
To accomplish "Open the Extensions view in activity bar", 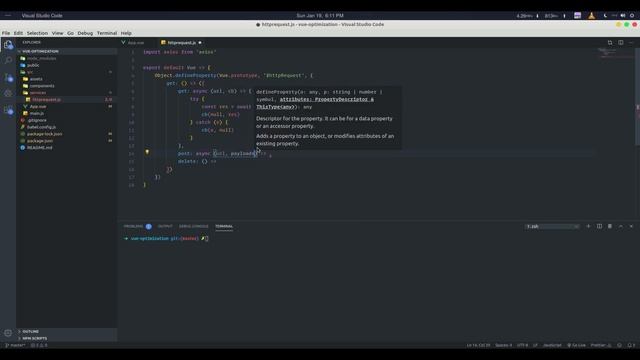I will tap(8, 109).
